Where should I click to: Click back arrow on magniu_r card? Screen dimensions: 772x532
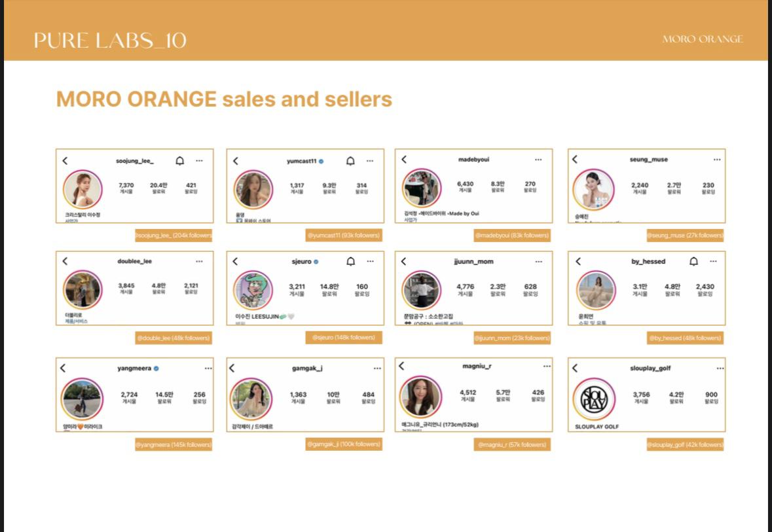(x=402, y=366)
